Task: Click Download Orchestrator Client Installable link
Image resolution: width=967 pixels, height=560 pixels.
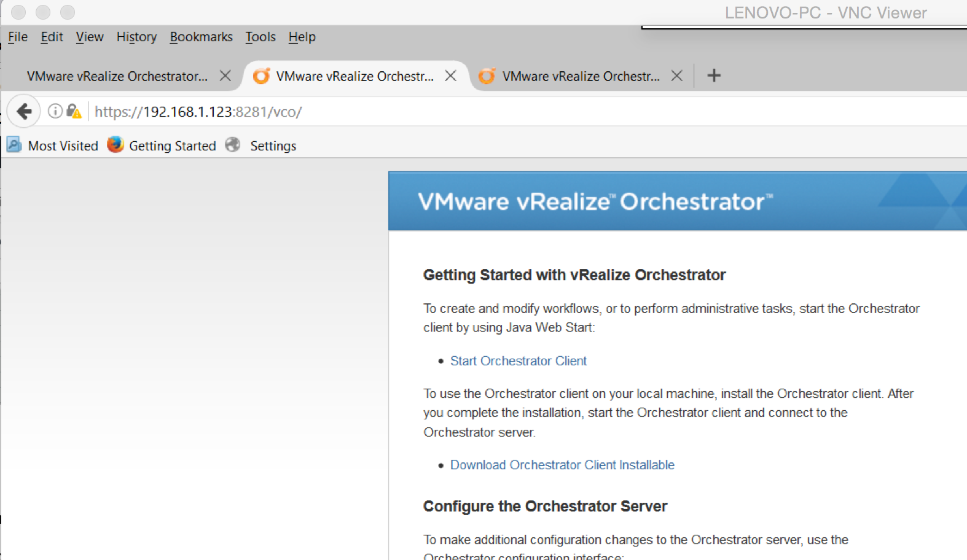Action: tap(562, 465)
